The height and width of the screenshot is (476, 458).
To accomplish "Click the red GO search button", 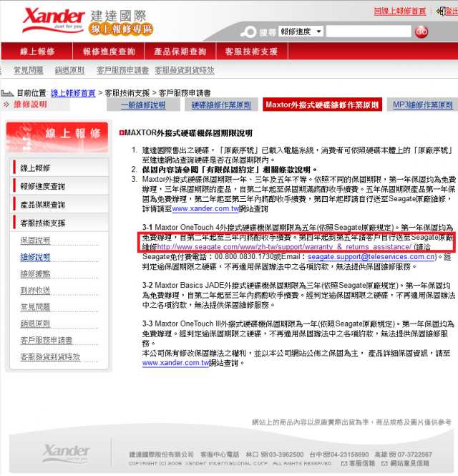I will 422,31.
